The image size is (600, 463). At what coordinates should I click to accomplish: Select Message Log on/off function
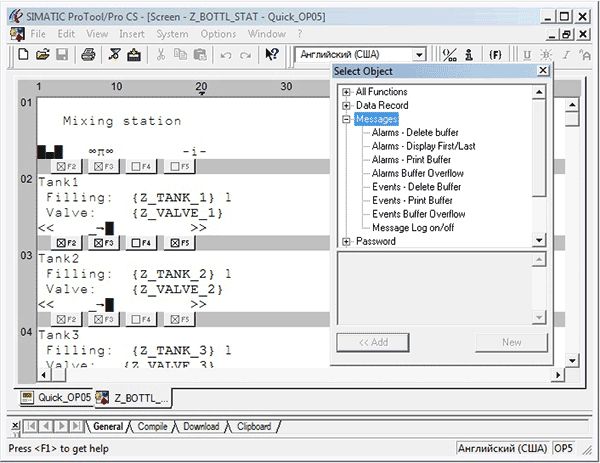pos(413,228)
